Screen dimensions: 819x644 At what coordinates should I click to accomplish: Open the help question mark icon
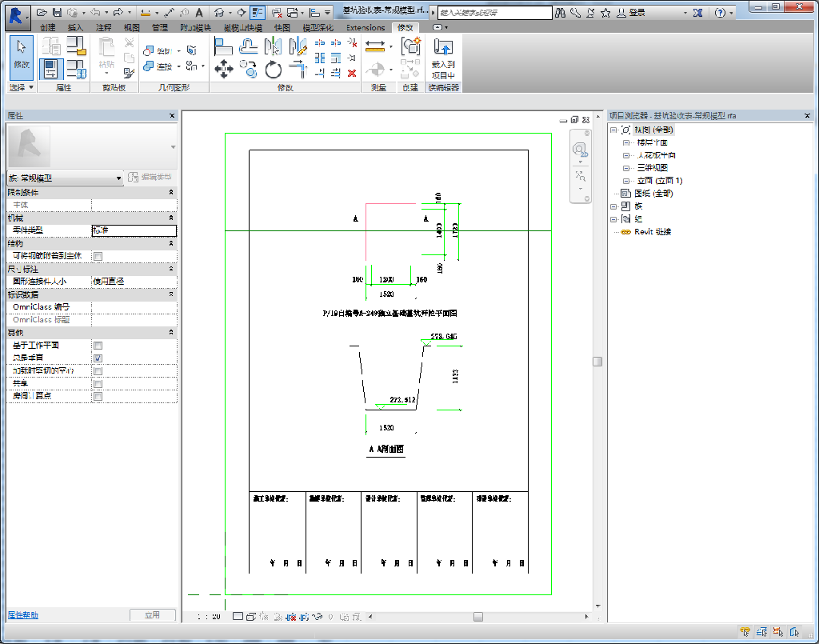pyautogui.click(x=720, y=13)
